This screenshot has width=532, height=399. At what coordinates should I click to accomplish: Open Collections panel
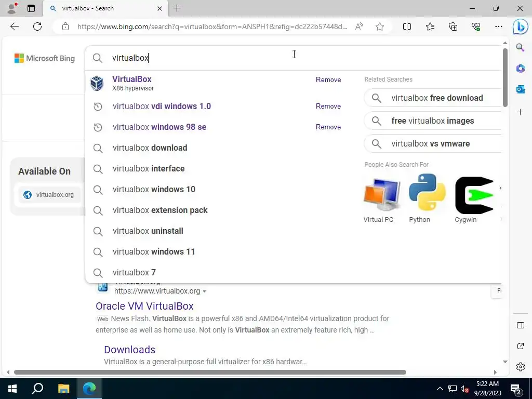pos(453,26)
